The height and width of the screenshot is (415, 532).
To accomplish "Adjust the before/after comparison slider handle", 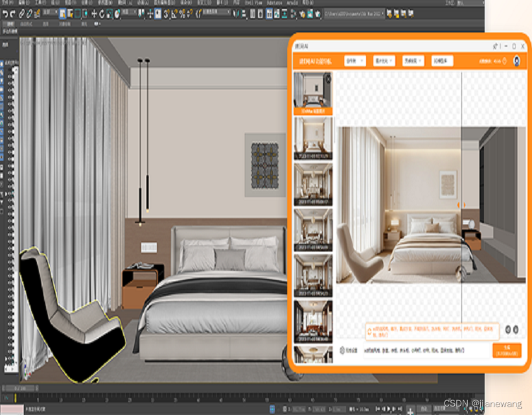I will click(x=461, y=205).
